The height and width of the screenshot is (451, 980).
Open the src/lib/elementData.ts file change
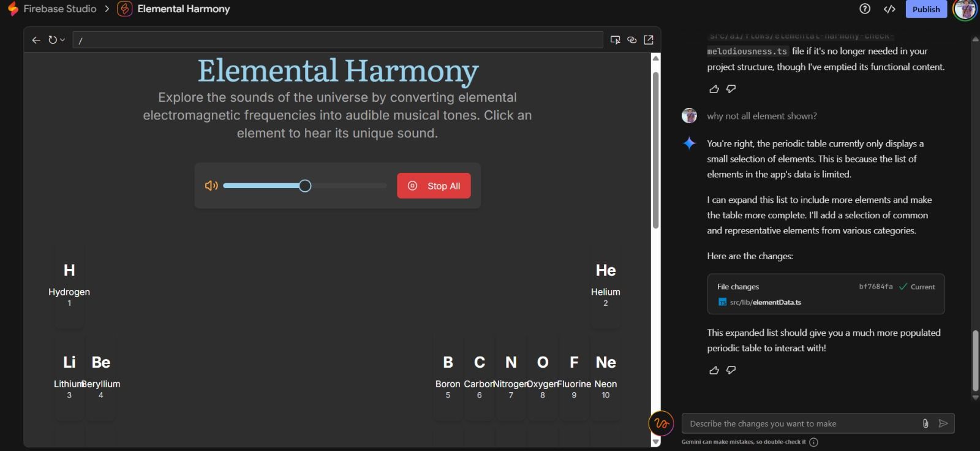pyautogui.click(x=765, y=302)
